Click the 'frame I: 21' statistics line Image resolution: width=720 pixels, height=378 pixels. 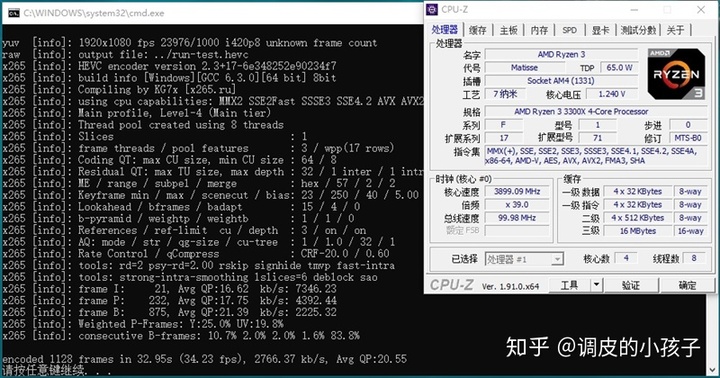click(169, 289)
